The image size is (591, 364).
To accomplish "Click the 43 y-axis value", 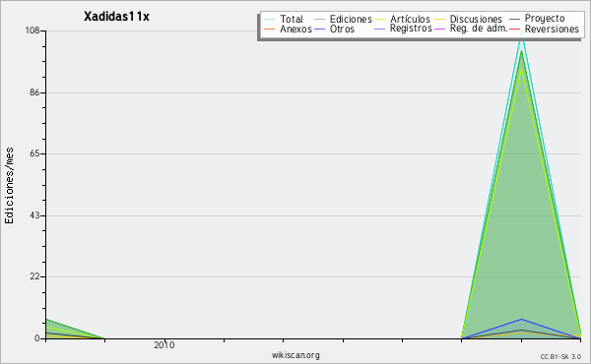I will (34, 215).
